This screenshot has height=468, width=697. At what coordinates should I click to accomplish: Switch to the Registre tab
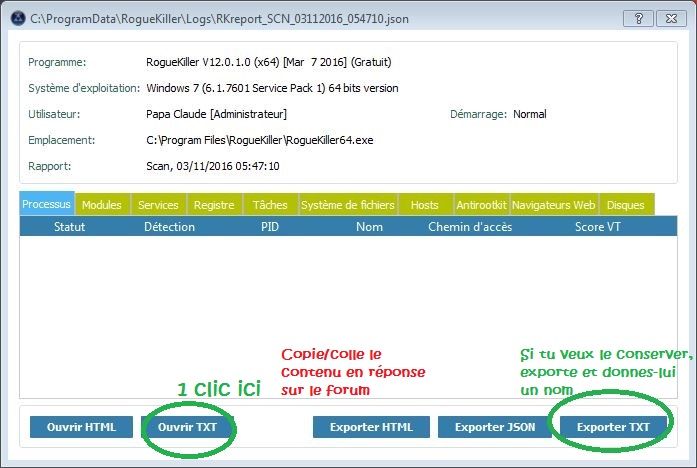(x=214, y=205)
